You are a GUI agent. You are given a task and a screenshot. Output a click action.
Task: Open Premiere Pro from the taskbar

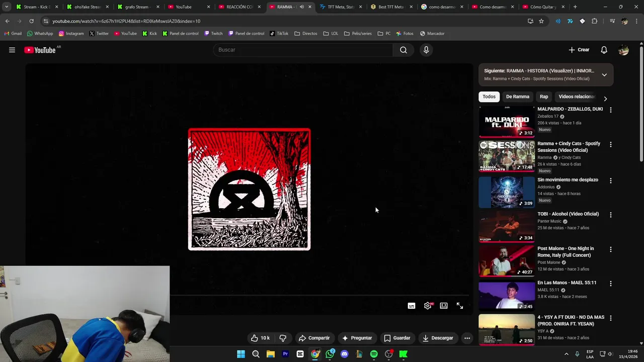pyautogui.click(x=285, y=354)
